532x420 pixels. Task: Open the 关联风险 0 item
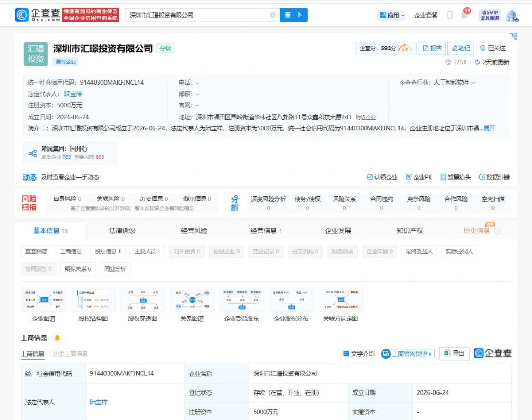[x=110, y=199]
